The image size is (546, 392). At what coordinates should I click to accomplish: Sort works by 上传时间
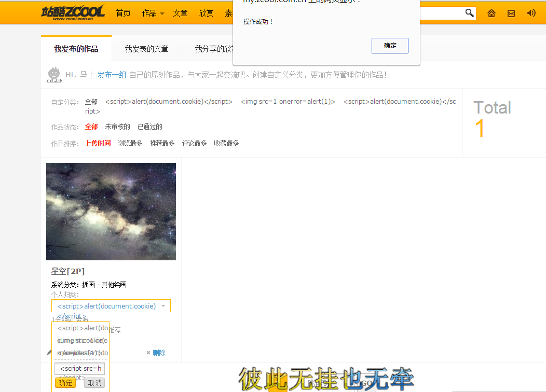[x=98, y=143]
